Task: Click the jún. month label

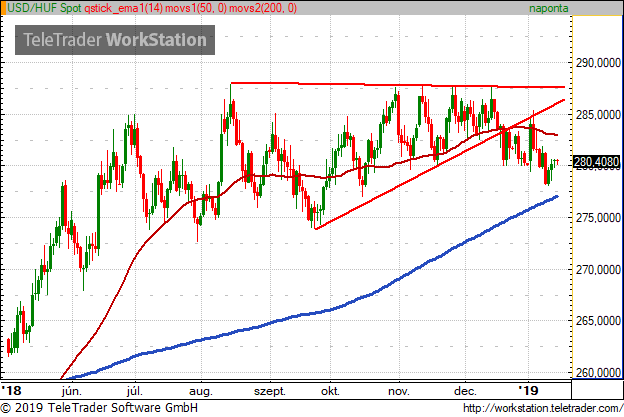Action: (72, 391)
